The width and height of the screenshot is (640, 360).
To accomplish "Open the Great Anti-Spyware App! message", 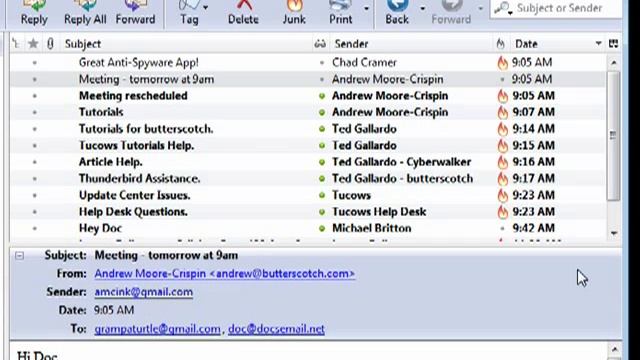I will 139,62.
